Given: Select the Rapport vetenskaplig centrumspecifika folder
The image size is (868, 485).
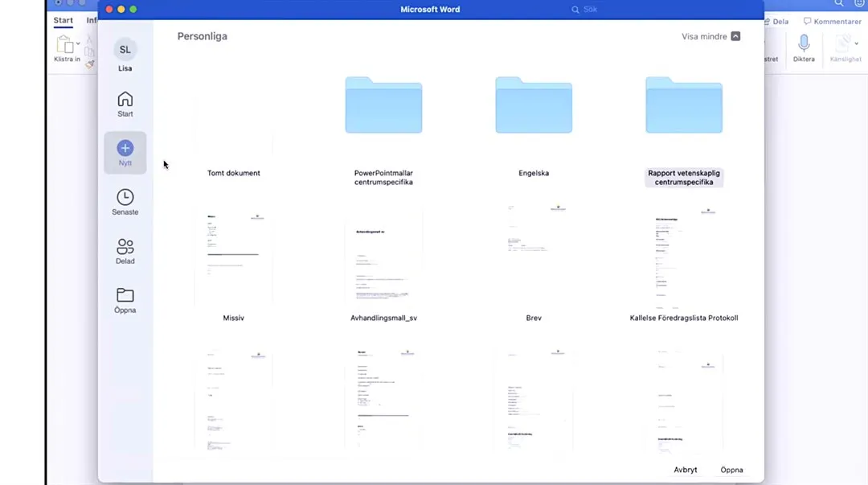Looking at the screenshot, I should [x=684, y=105].
